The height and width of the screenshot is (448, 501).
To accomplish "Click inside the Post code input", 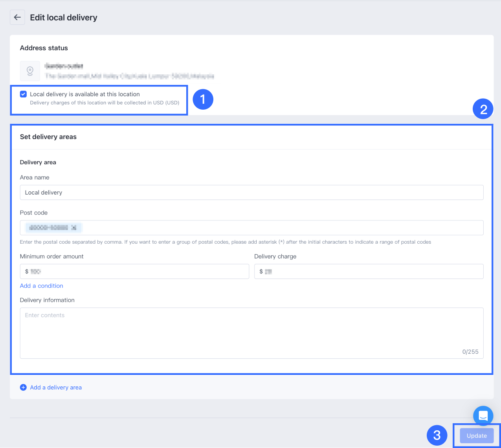I will 251,228.
